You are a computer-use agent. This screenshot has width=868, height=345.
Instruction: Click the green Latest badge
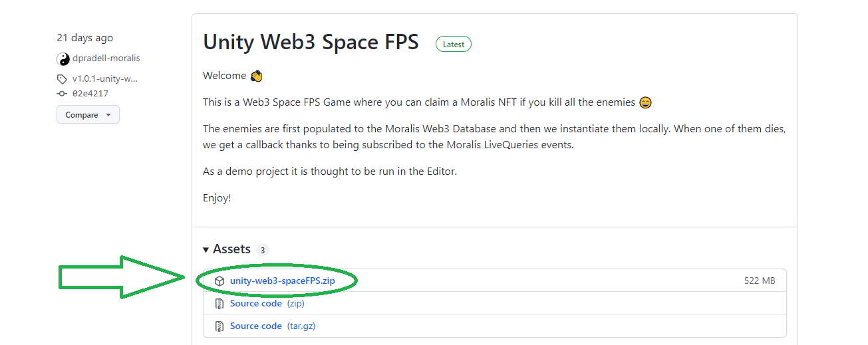click(454, 45)
